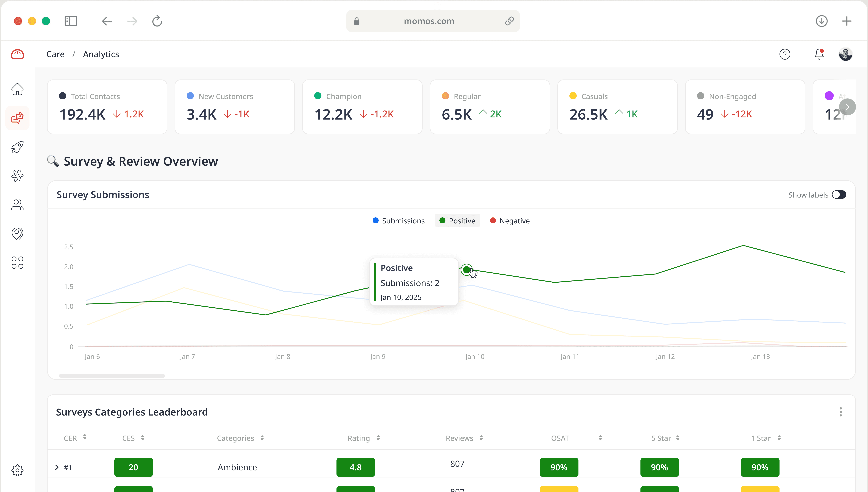
Task: Open the Home icon in the sidebar
Action: pos(17,89)
